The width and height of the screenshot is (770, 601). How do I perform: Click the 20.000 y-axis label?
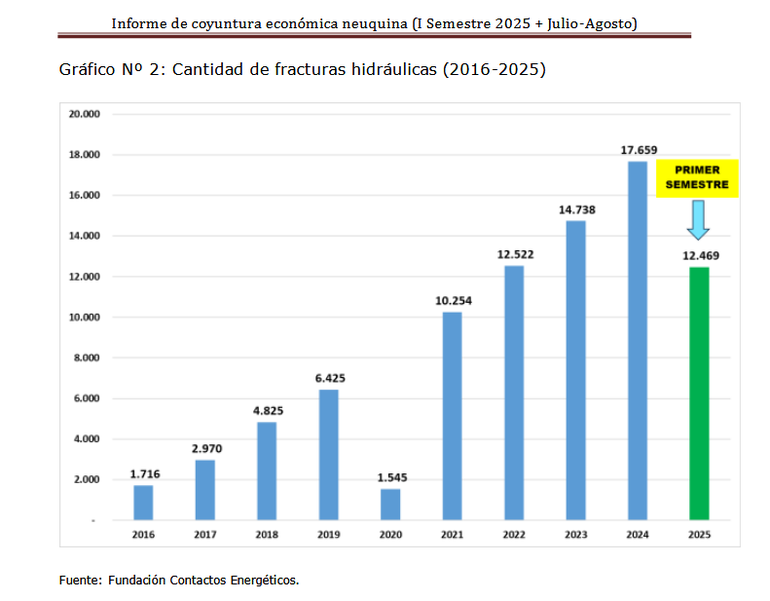(84, 114)
